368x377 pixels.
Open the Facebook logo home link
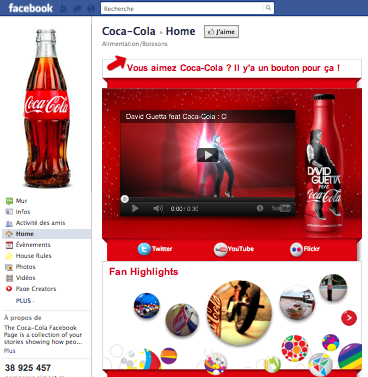[x=30, y=8]
